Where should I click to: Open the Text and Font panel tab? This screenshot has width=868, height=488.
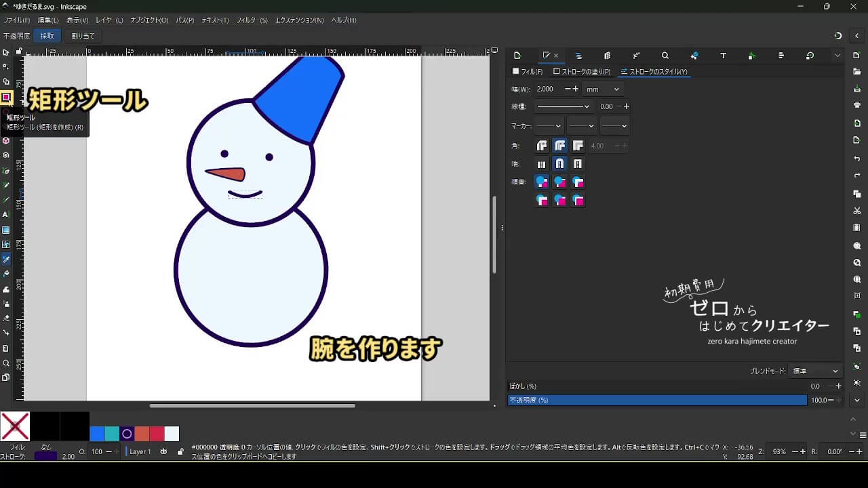coord(723,56)
